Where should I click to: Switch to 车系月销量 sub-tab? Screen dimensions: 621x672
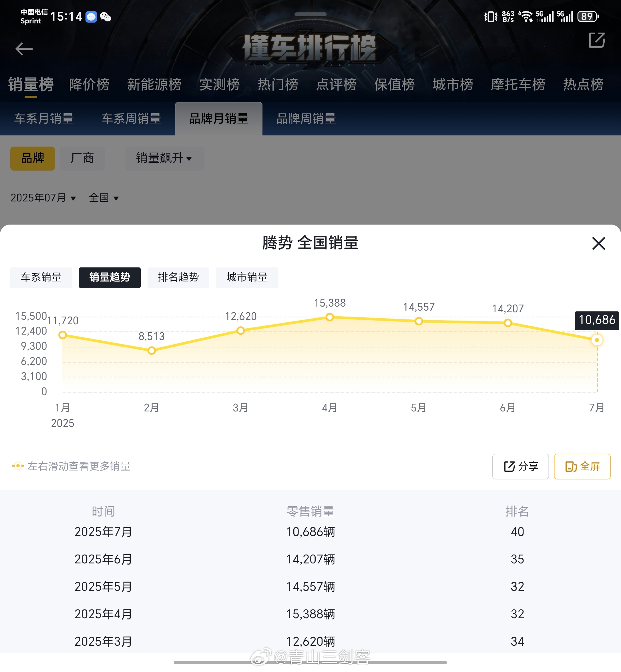[44, 119]
